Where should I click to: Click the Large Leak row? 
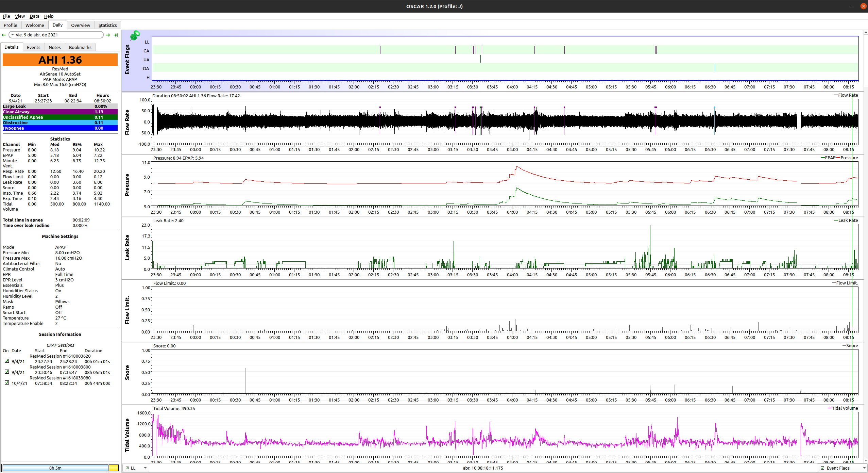coord(60,106)
